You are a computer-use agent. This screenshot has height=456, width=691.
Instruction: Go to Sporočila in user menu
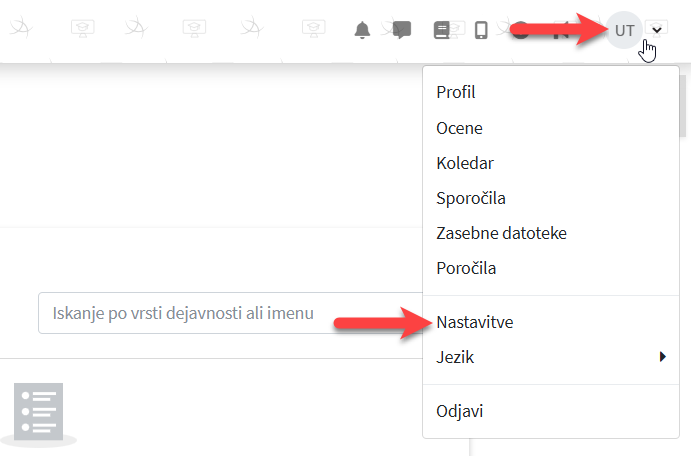click(x=470, y=198)
